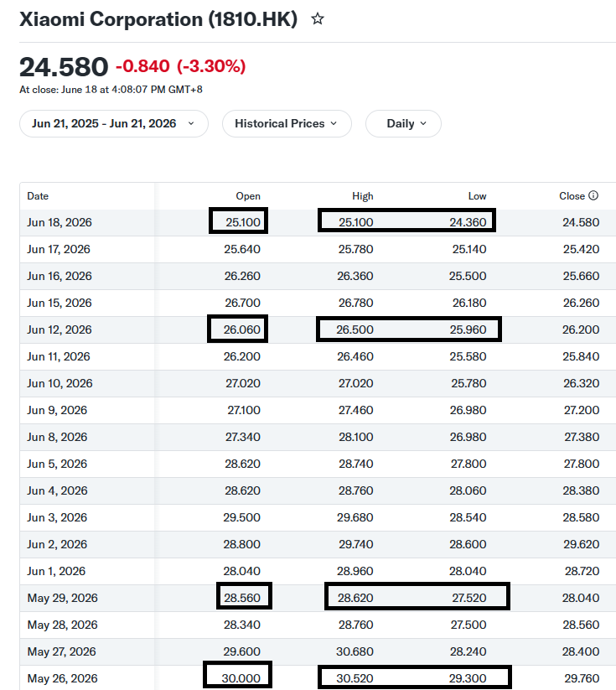Open the Jun 21, 2025 - Jun 21, 2026 date range dropdown
616x690 pixels.
113,123
